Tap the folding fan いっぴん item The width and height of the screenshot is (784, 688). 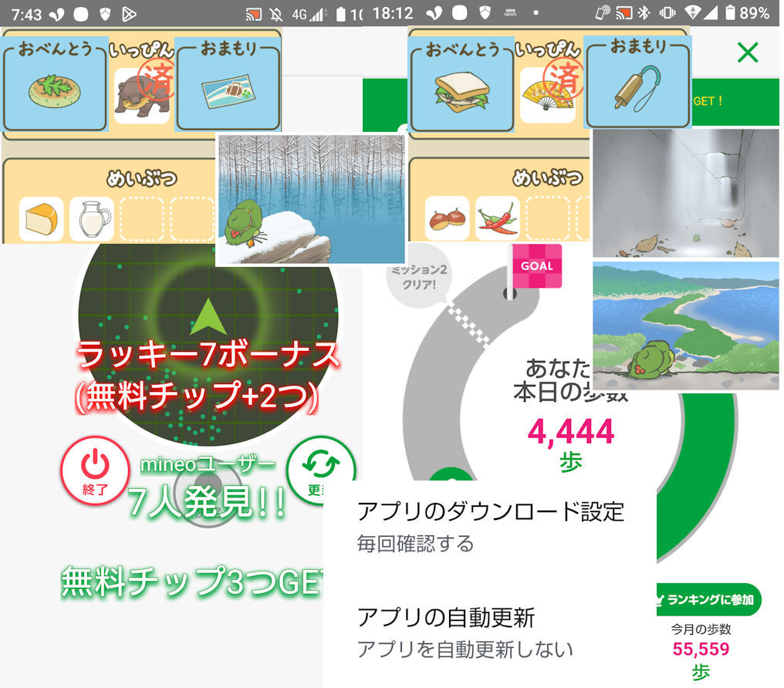(548, 95)
